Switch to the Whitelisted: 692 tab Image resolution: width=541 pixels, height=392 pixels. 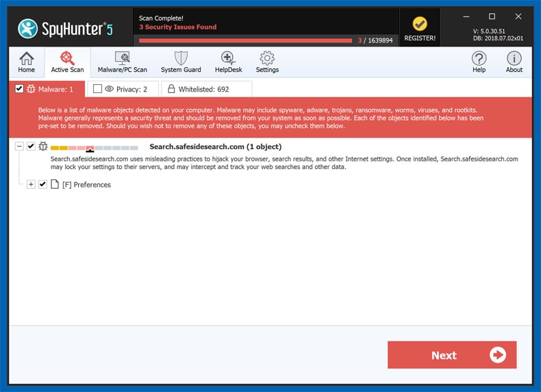click(x=204, y=89)
